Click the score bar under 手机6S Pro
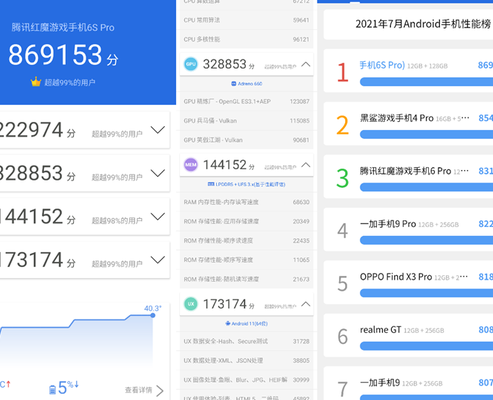This screenshot has height=400, width=493. (426, 82)
